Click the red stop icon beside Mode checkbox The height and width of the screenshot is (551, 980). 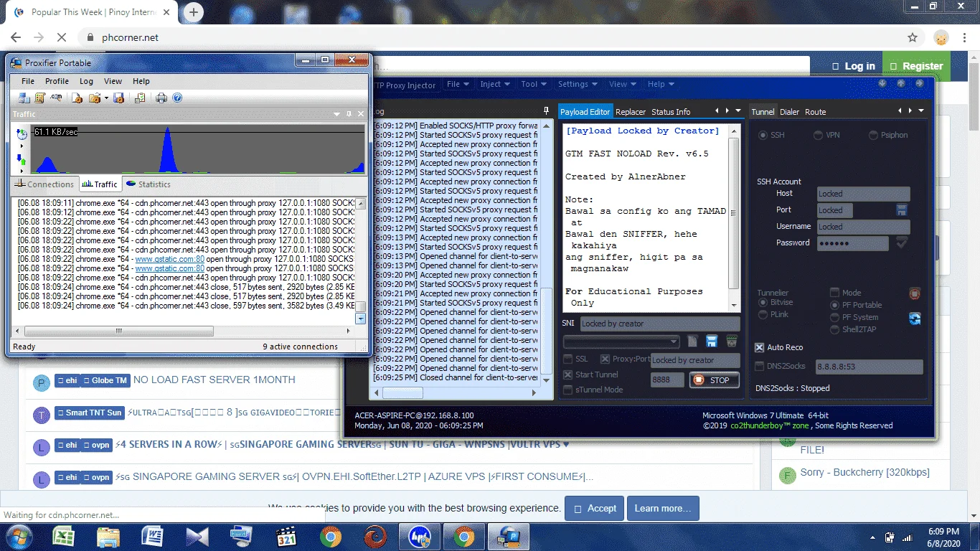click(914, 293)
